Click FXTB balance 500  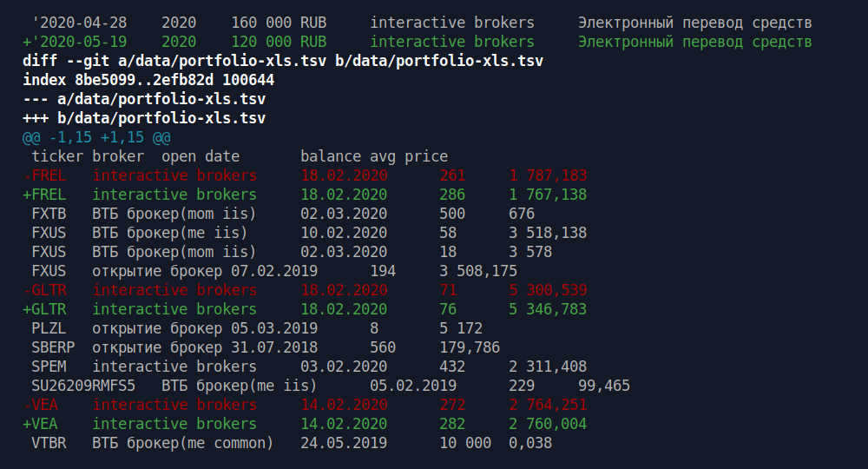(x=452, y=214)
